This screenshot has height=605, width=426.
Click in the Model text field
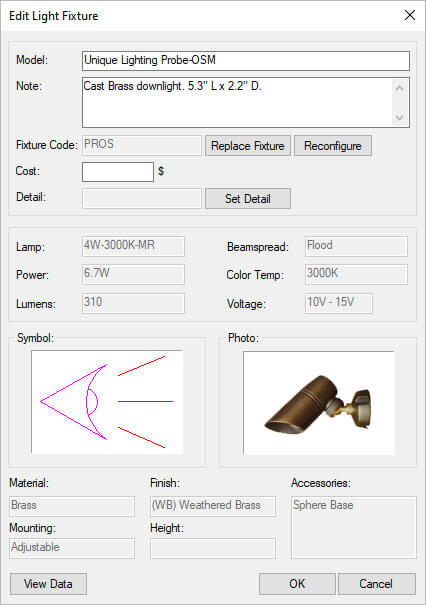point(246,61)
